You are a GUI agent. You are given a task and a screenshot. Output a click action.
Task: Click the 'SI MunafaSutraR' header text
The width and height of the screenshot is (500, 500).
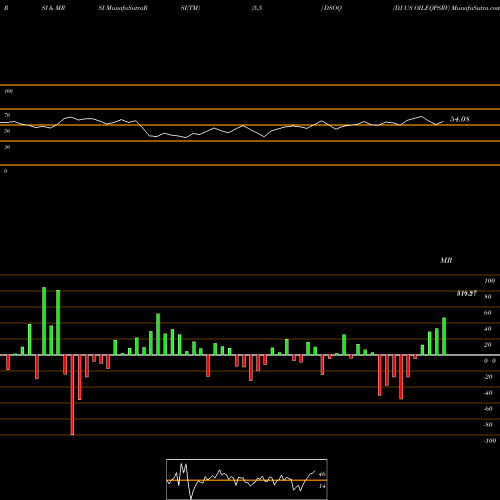pos(123,8)
